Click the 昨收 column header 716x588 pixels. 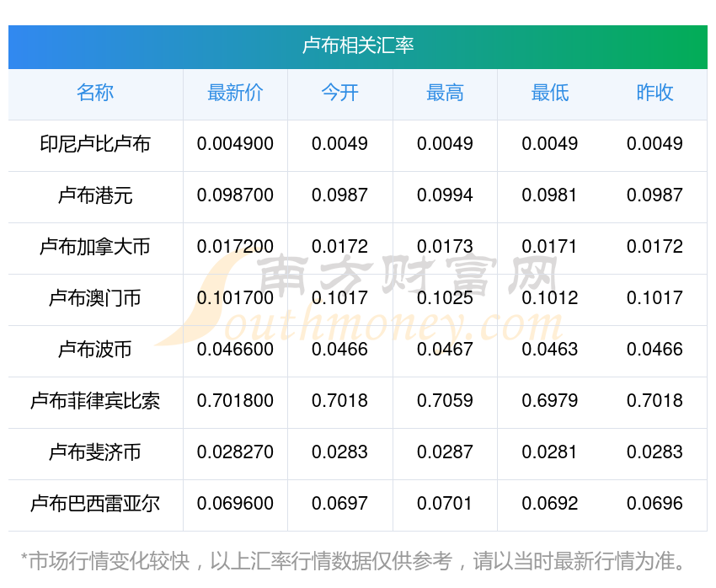[655, 93]
